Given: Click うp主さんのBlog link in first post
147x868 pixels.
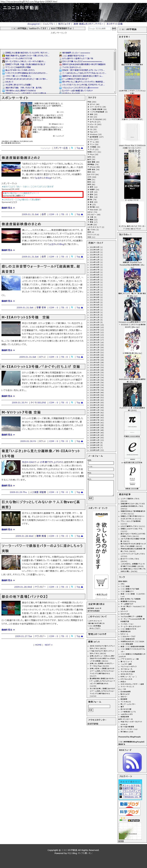Looking at the screenshot, I should coord(43,178).
